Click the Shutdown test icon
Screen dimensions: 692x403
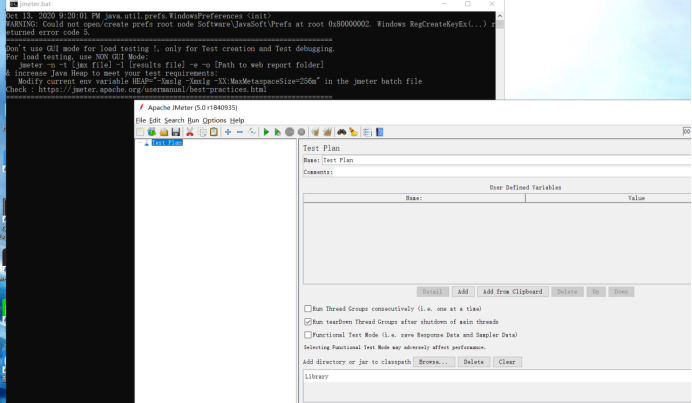click(x=301, y=132)
